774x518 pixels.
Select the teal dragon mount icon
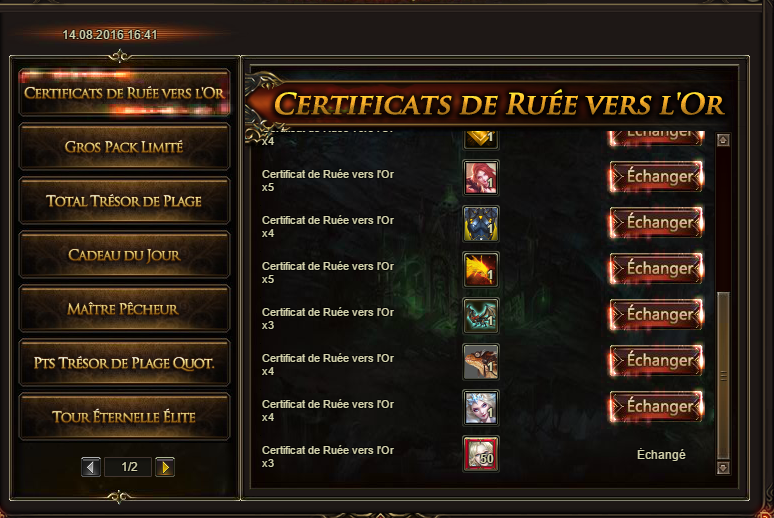481,316
